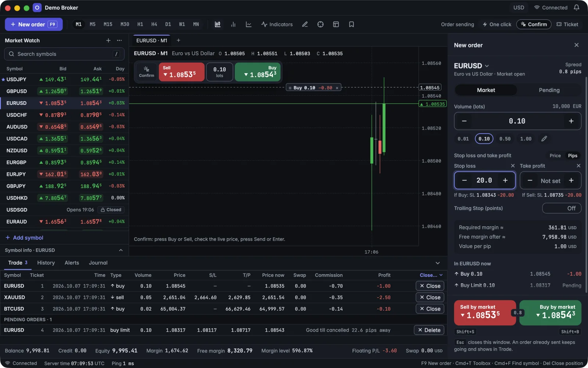This screenshot has height=368, width=588.
Task: Open the Close... bulk actions dropdown
Action: coord(431,275)
